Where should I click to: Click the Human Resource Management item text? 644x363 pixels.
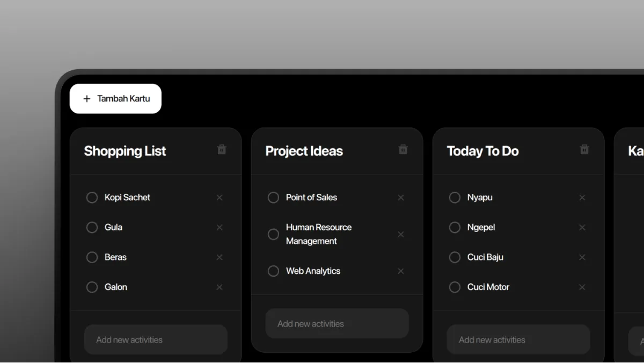[319, 234]
